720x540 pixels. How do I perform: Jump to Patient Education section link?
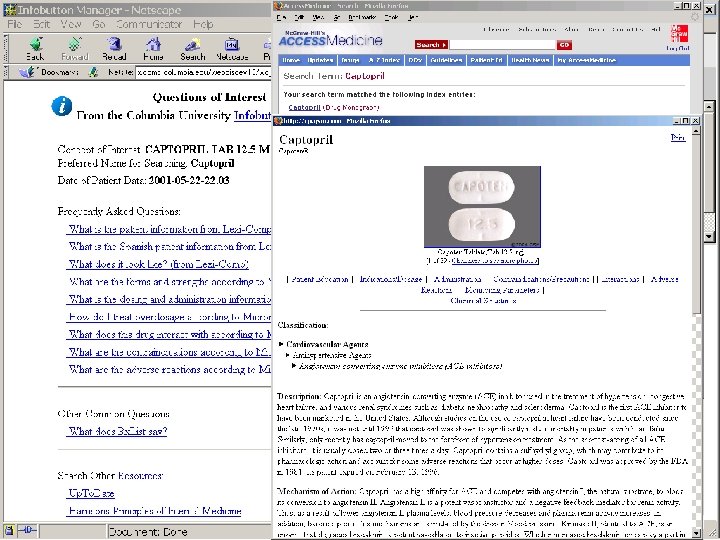coord(320,279)
